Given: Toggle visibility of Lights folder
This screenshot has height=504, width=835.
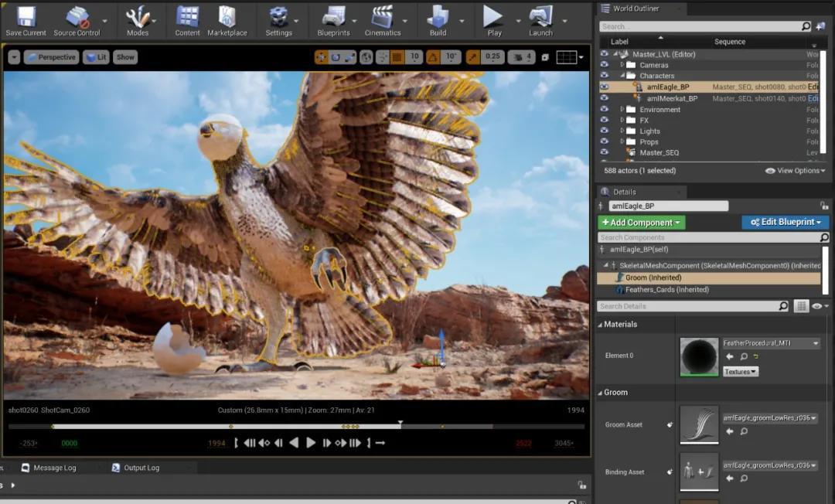Looking at the screenshot, I should (x=604, y=131).
